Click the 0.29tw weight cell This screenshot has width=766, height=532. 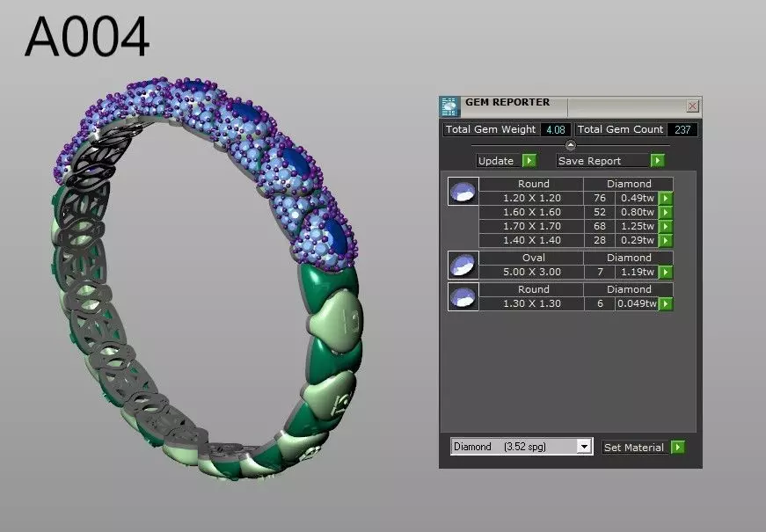637,240
